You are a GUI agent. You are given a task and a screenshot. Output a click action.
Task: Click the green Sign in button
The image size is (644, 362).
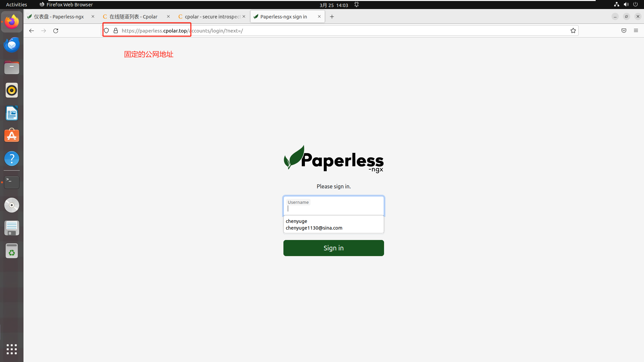[333, 248]
